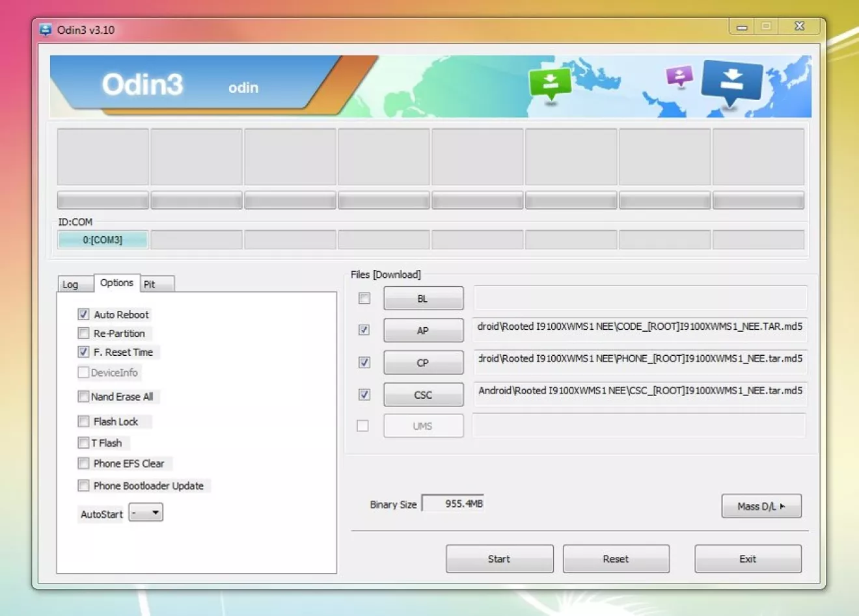The image size is (859, 616).
Task: Click the AP file browse button
Action: point(424,330)
